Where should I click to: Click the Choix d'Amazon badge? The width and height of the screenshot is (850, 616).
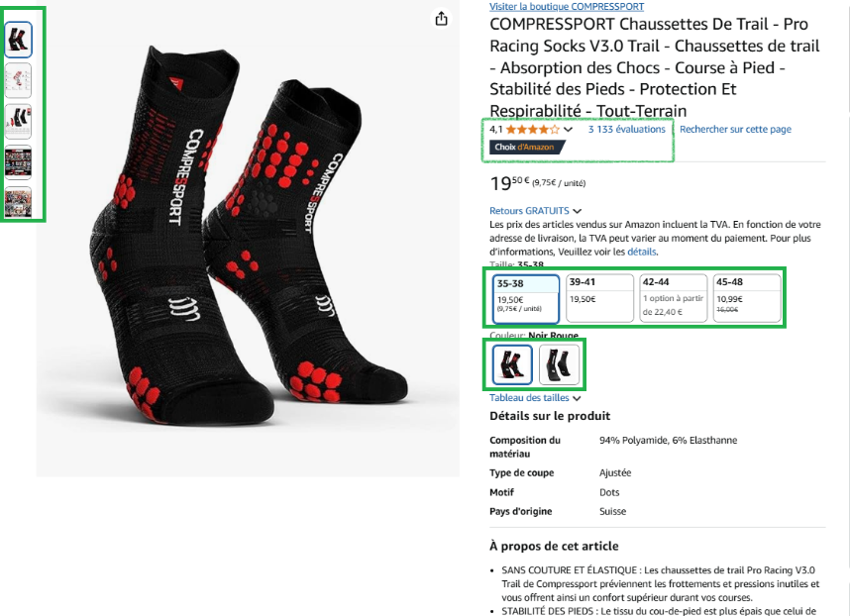click(526, 147)
